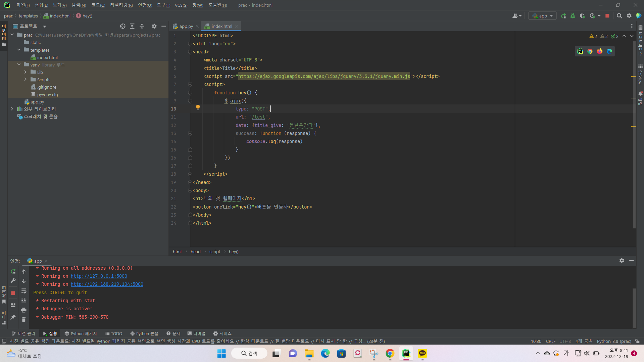Screen dimensions: 644x362
Task: Open index.html in Edge from editor popup
Action: click(609, 51)
